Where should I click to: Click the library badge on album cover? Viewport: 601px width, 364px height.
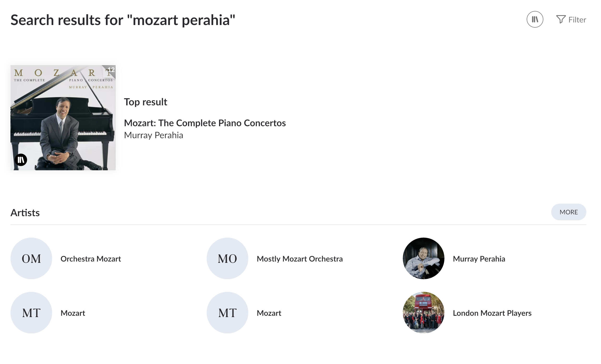[x=21, y=160]
